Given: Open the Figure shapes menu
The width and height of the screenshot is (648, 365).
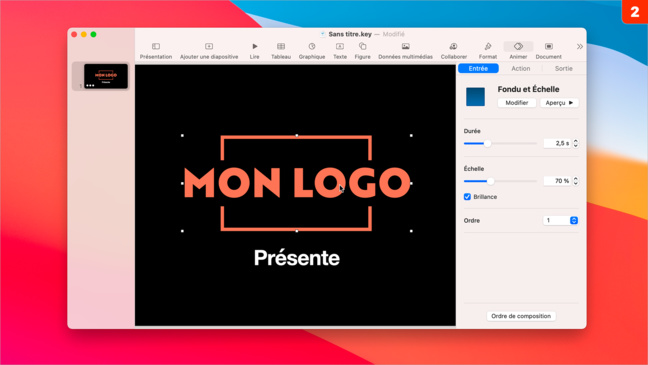Looking at the screenshot, I should [x=362, y=46].
